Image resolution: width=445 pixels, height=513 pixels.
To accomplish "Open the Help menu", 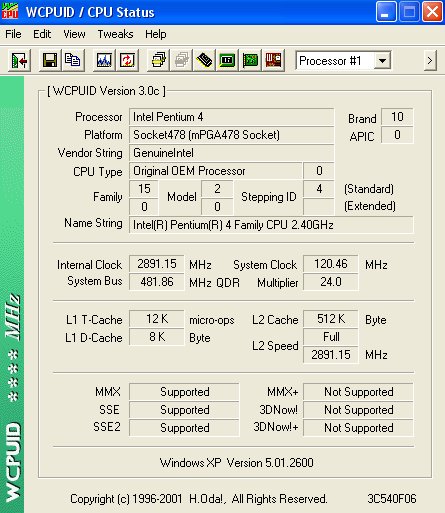I will (156, 34).
